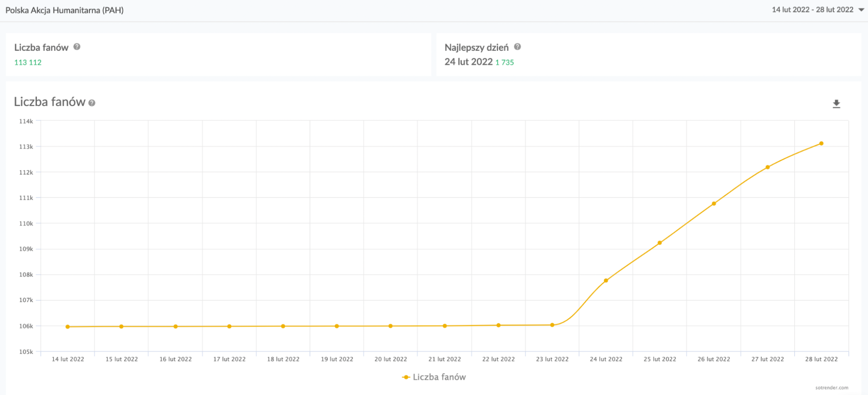Click help icon next to Liczba fanów stat
The width and height of the screenshot is (868, 395).
click(77, 47)
